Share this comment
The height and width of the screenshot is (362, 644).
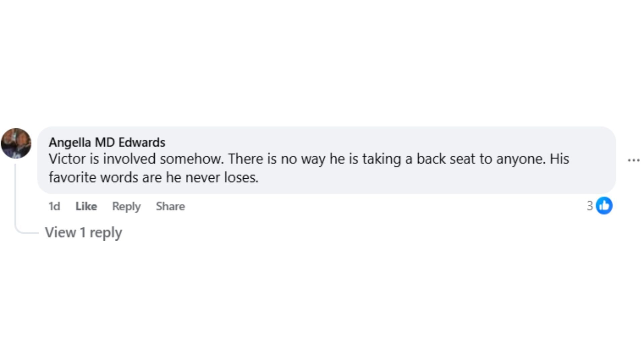[x=170, y=206]
